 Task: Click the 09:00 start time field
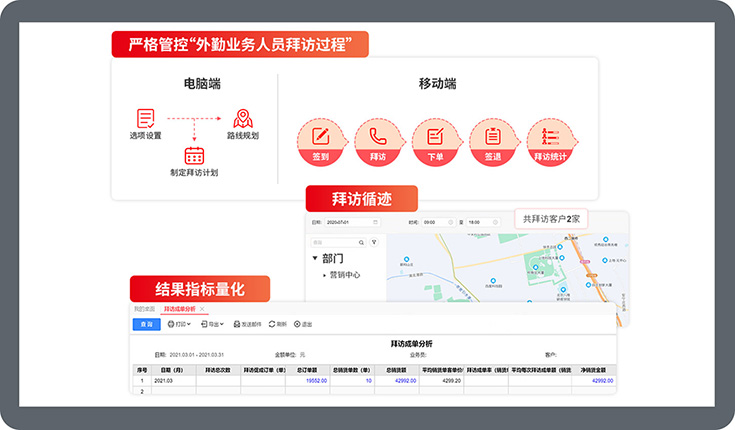[x=435, y=222]
